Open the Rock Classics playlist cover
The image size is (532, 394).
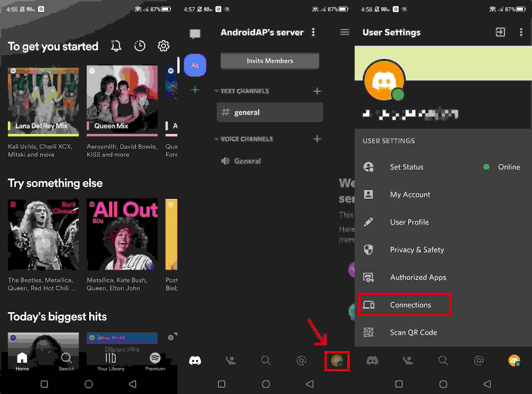pos(43,234)
